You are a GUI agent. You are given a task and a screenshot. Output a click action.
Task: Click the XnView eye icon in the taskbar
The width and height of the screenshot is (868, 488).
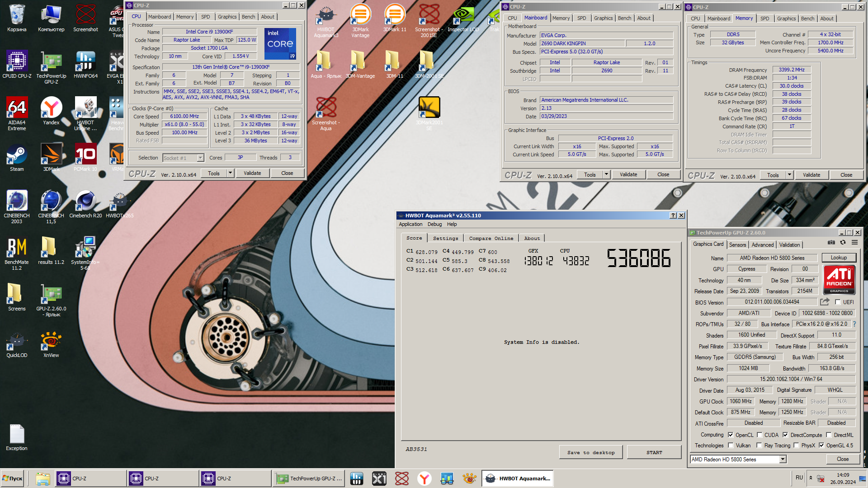click(x=469, y=479)
